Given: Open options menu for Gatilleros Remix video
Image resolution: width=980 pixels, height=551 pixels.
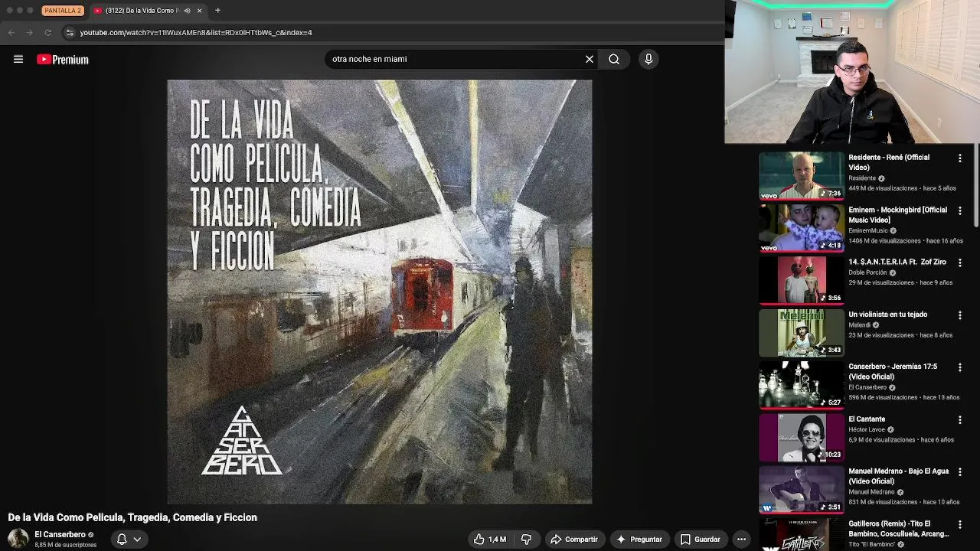Looking at the screenshot, I should click(x=959, y=524).
